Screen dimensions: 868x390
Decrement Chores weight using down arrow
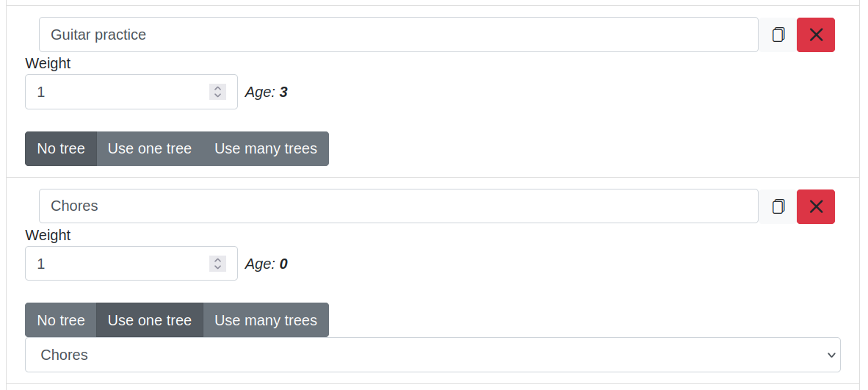pyautogui.click(x=217, y=267)
